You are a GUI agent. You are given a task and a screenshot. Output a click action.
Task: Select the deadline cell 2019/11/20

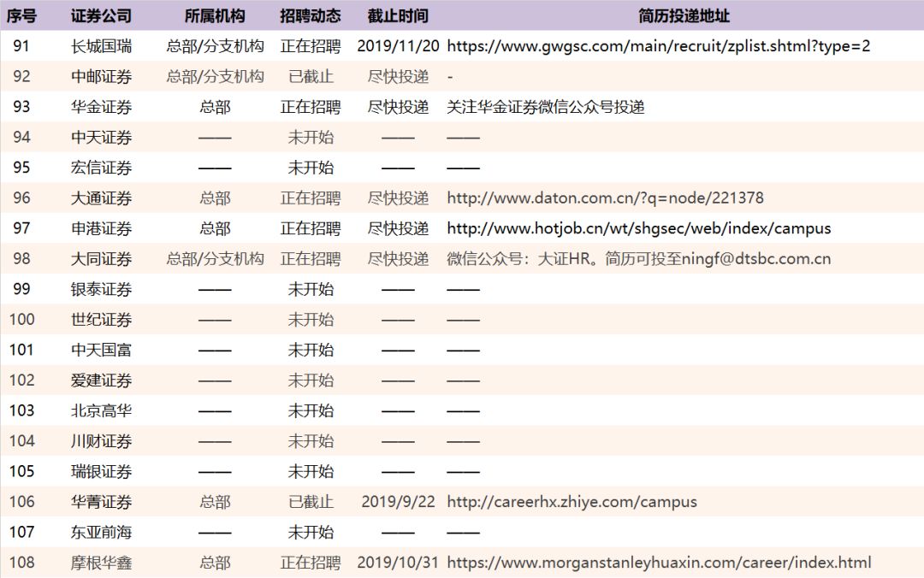[399, 46]
